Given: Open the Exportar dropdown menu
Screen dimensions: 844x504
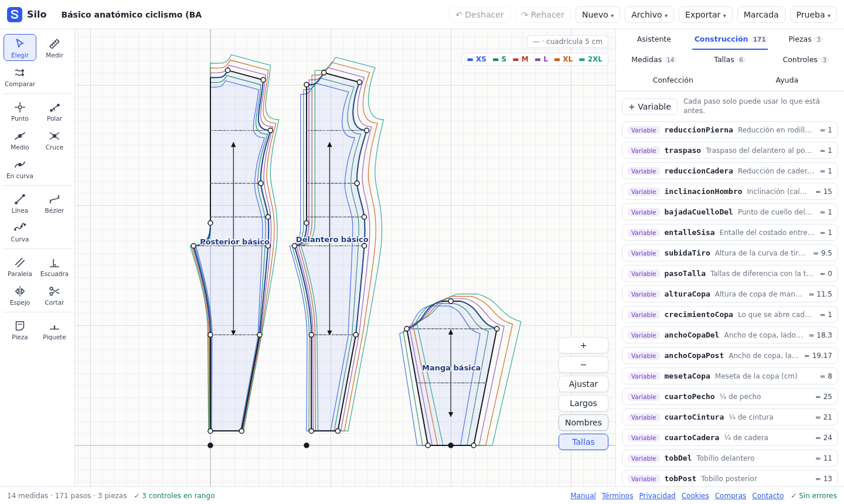Looking at the screenshot, I should [706, 15].
